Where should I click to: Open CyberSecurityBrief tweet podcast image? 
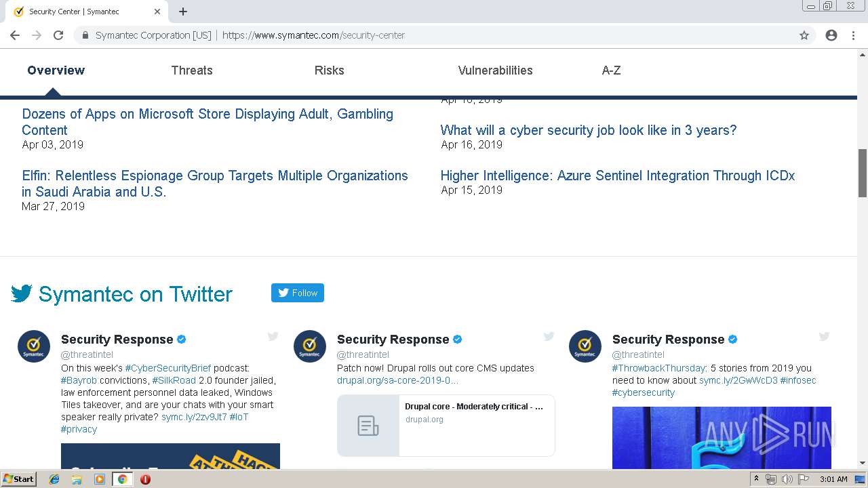tap(170, 456)
